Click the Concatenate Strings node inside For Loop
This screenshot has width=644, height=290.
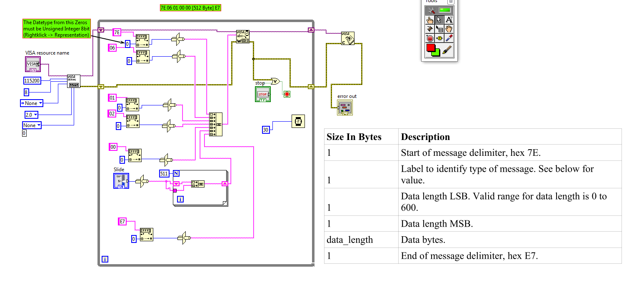[198, 184]
